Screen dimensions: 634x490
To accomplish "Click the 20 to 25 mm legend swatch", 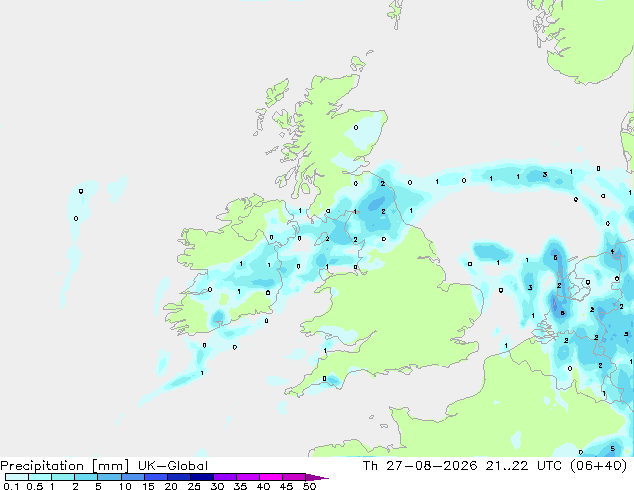I will tap(178, 477).
